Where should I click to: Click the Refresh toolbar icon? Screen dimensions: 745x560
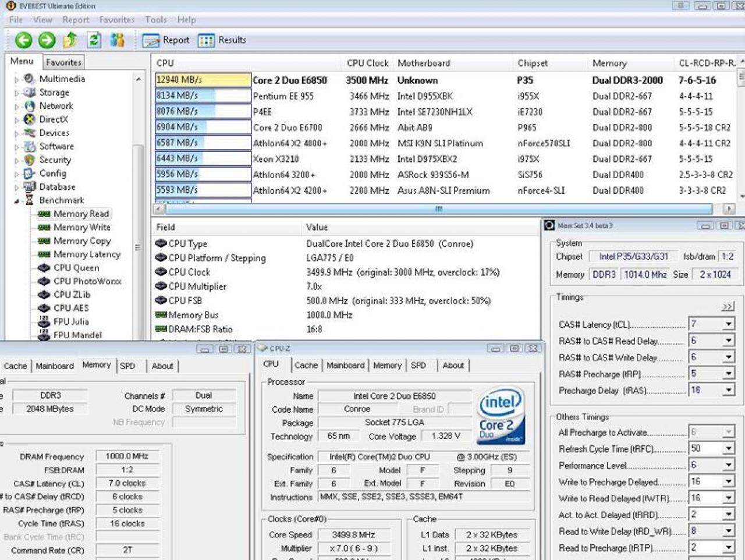[94, 40]
